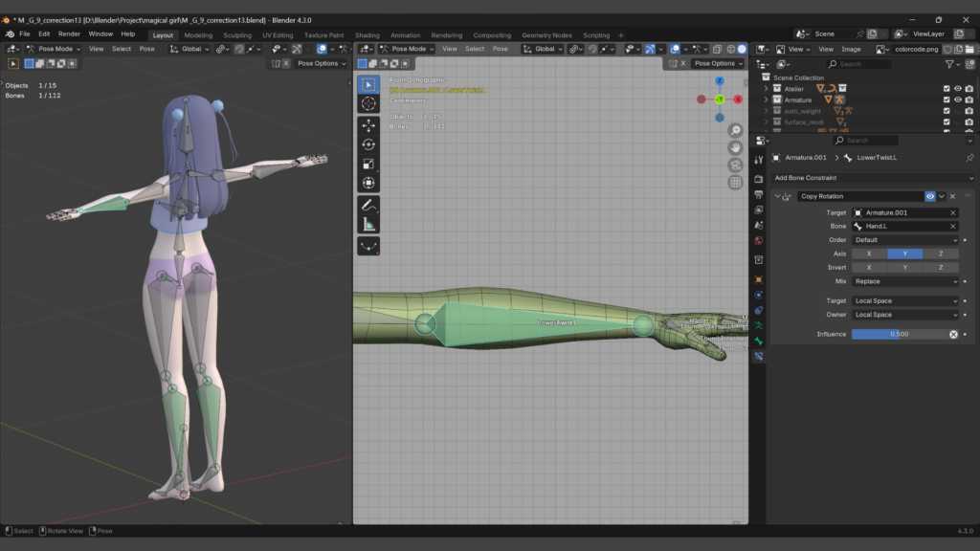Screen dimensions: 980x551
Task: Open the Render menu
Action: pyautogui.click(x=69, y=33)
